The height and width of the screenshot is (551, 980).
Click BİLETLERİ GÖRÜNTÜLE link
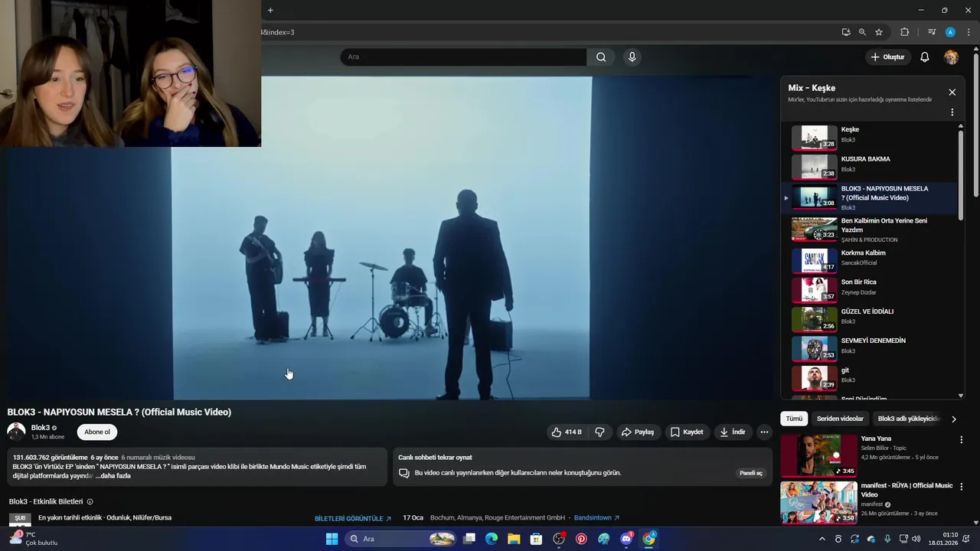(353, 518)
